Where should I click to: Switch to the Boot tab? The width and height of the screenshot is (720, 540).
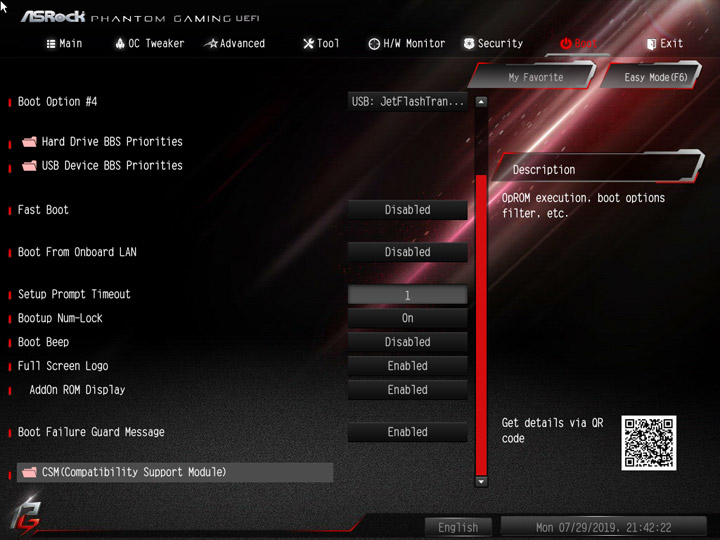point(579,44)
